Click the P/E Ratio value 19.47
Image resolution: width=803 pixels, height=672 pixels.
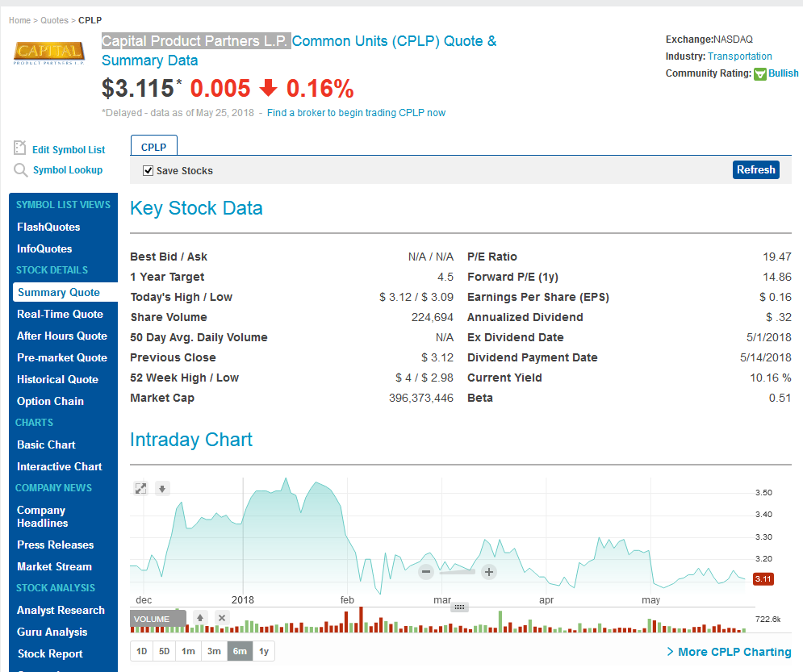(x=777, y=257)
